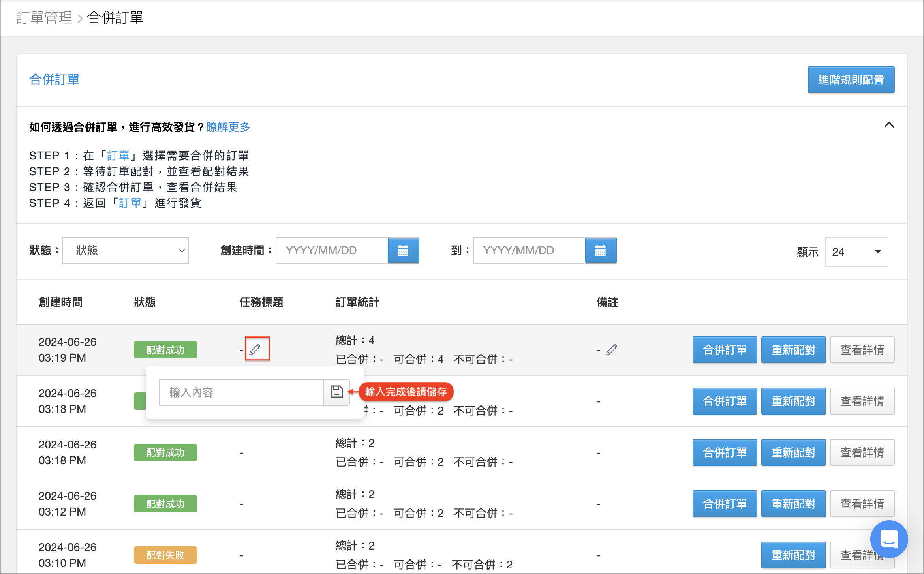Click the 訂單統計 column header
The width and height of the screenshot is (924, 574).
357,302
